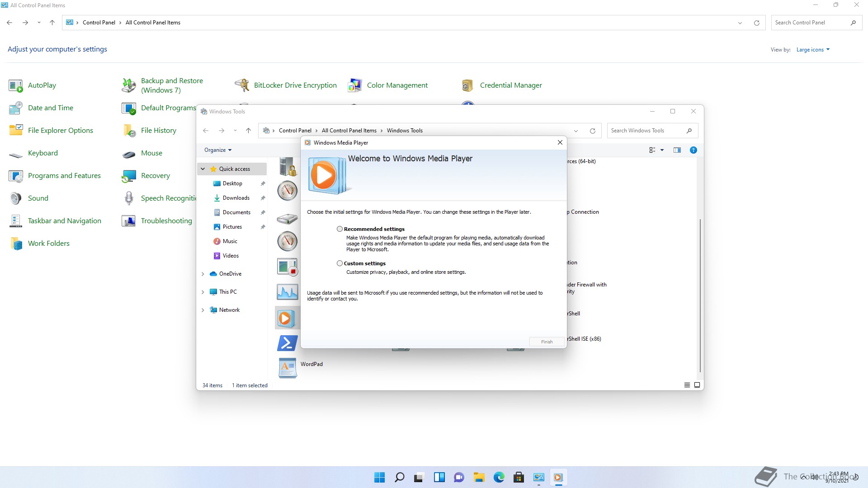Click the Finish button in Media Player

pos(547,342)
